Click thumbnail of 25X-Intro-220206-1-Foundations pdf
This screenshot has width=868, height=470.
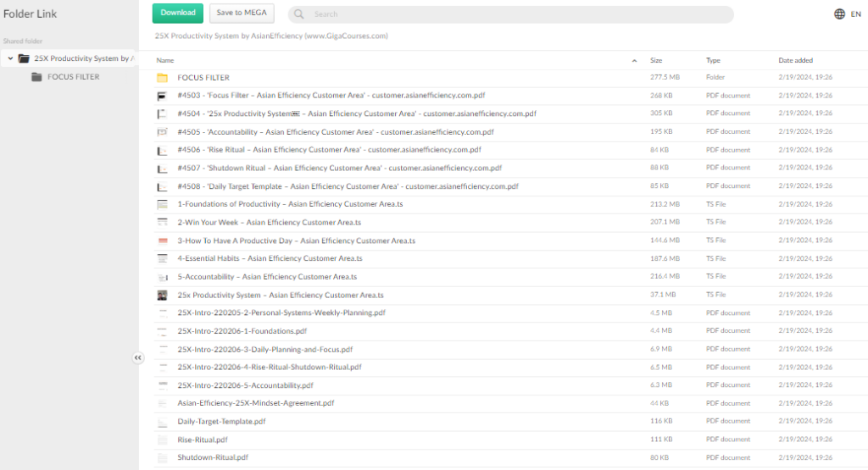click(x=162, y=331)
